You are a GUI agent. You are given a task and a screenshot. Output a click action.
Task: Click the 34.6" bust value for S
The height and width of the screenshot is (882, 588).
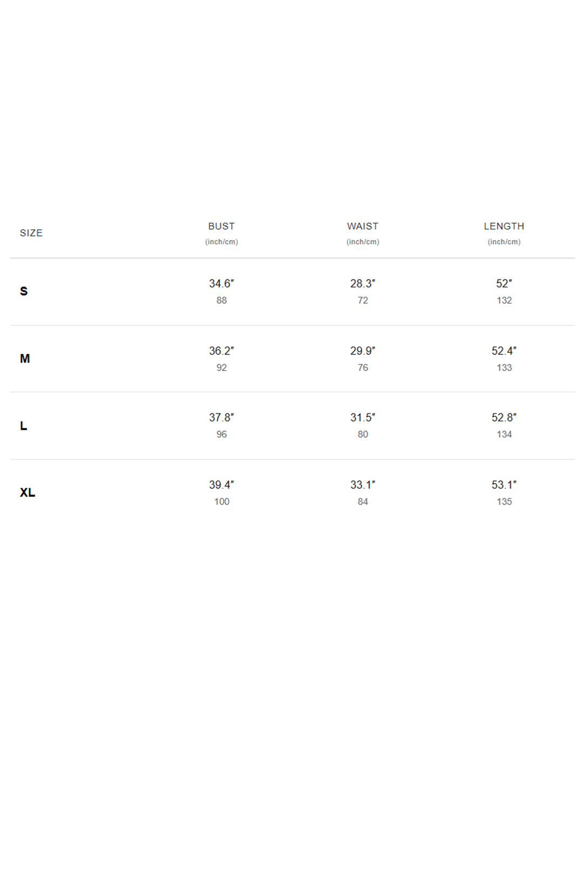coord(222,284)
